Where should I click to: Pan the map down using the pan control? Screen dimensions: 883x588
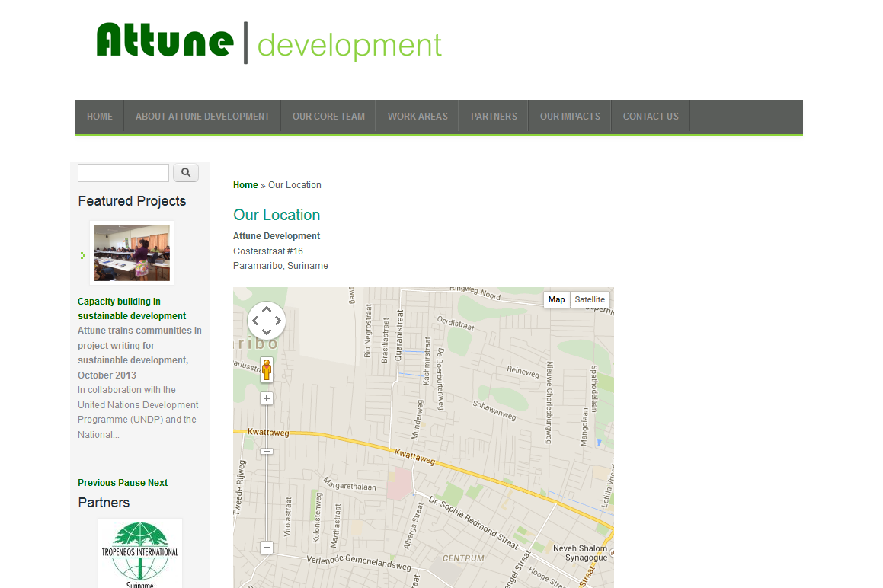pos(267,332)
